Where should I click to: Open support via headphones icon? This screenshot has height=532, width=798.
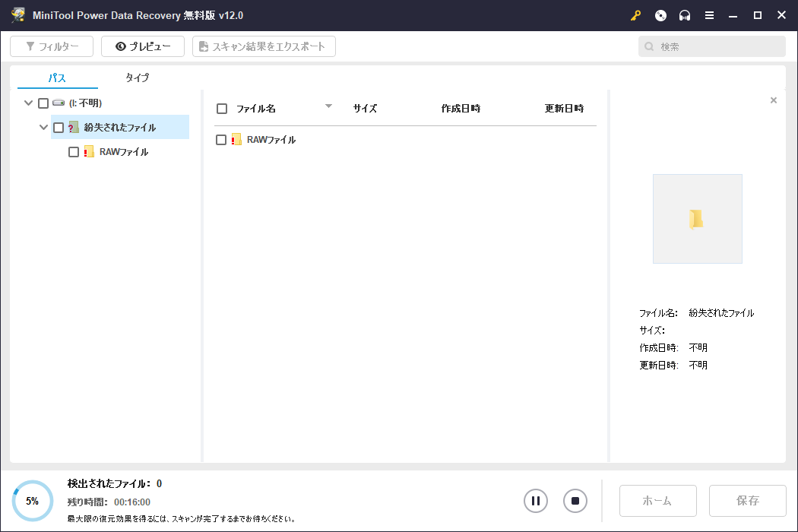tap(685, 15)
